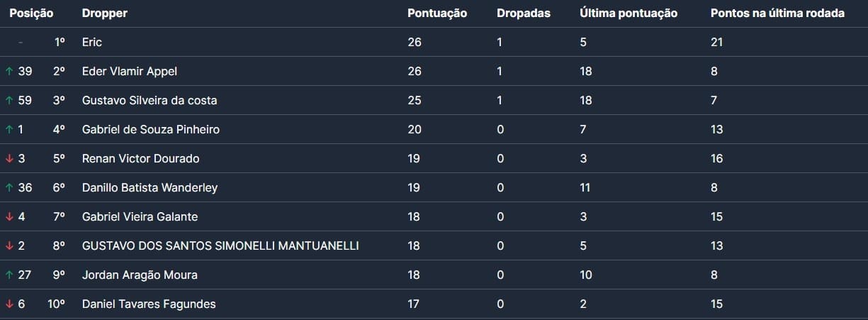868x320 pixels.
Task: Click the red down arrow next to Gabriel Vieira Galante
Action: 9,216
